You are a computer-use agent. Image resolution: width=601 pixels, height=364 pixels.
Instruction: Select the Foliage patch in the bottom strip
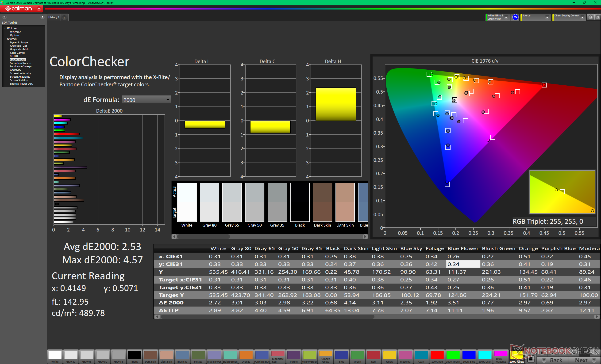(x=198, y=357)
